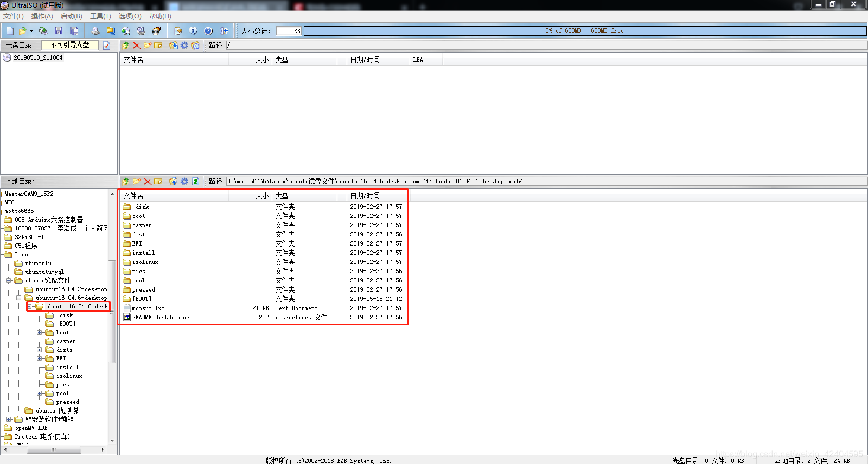The image size is (868, 464).
Task: Click the disc pane Properties gear icon
Action: (184, 46)
